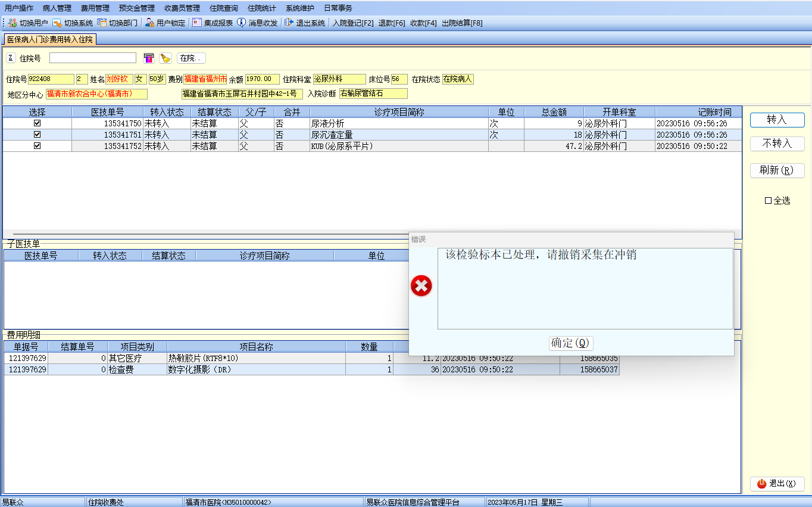Open the 住院统计 menu
The image size is (812, 507).
pyautogui.click(x=262, y=8)
